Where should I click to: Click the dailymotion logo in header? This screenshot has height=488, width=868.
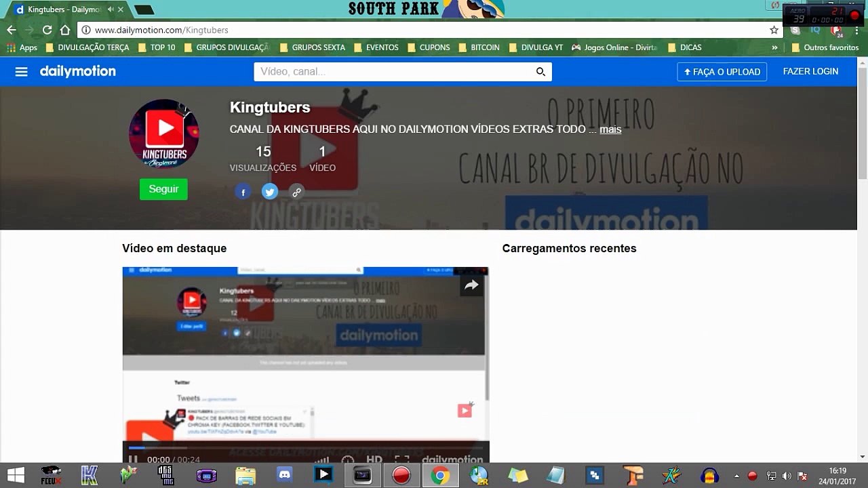click(x=78, y=71)
